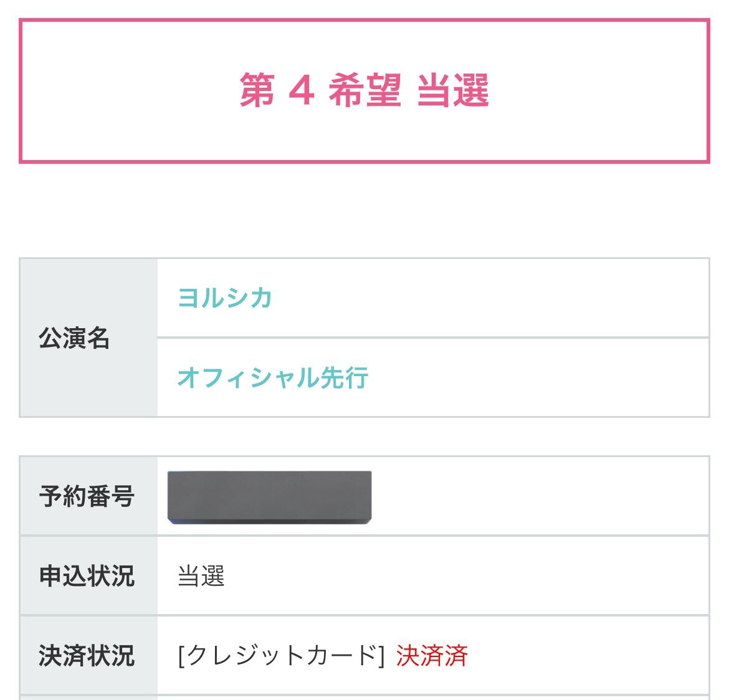This screenshot has height=700, width=729.
Task: Click the 予約番号 label cell
Action: (89, 496)
